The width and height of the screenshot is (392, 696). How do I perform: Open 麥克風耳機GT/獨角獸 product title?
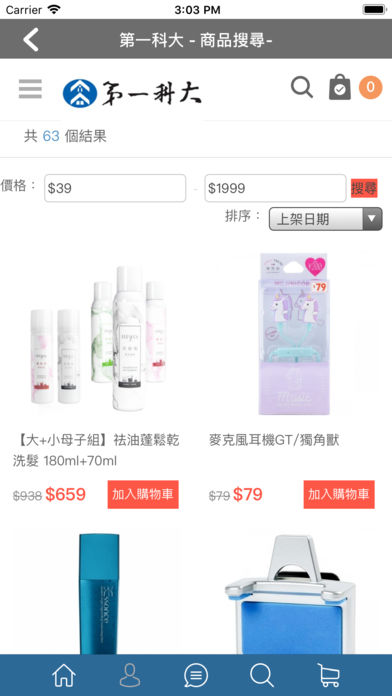274,441
